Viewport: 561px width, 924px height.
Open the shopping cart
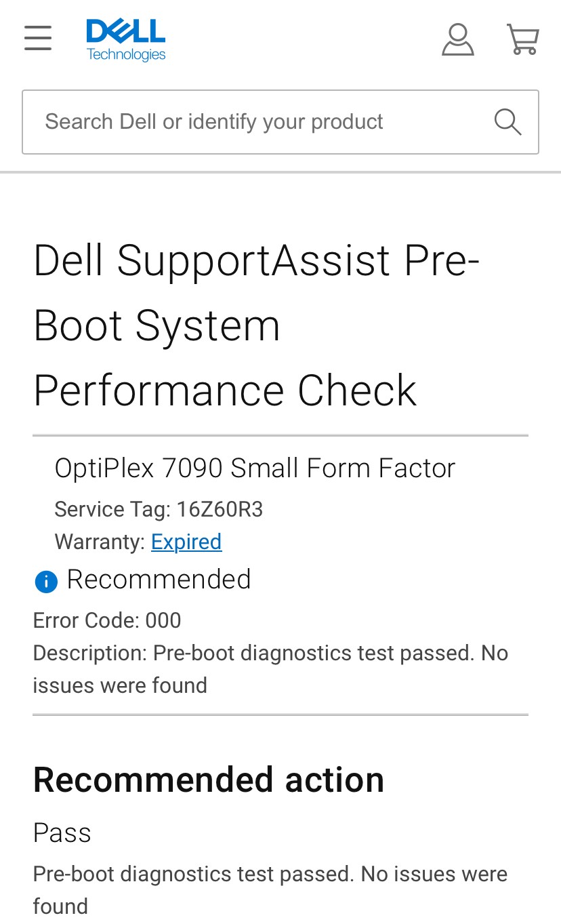(x=523, y=39)
